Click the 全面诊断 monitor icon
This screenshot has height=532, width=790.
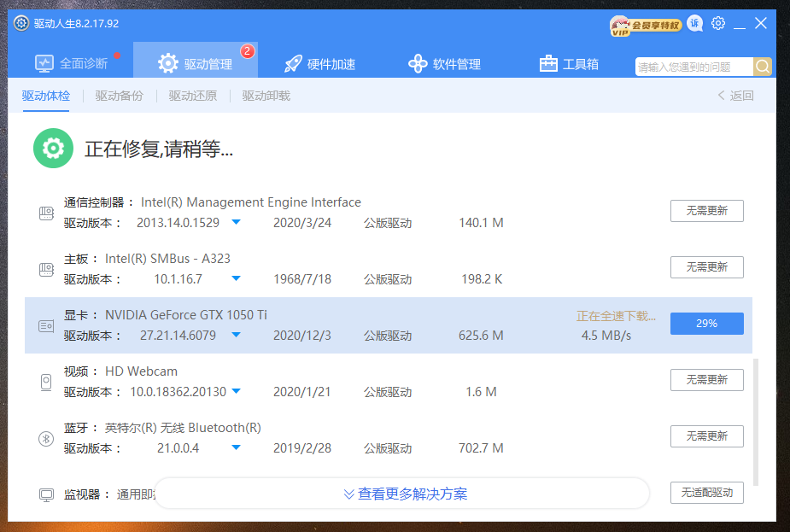coord(44,64)
